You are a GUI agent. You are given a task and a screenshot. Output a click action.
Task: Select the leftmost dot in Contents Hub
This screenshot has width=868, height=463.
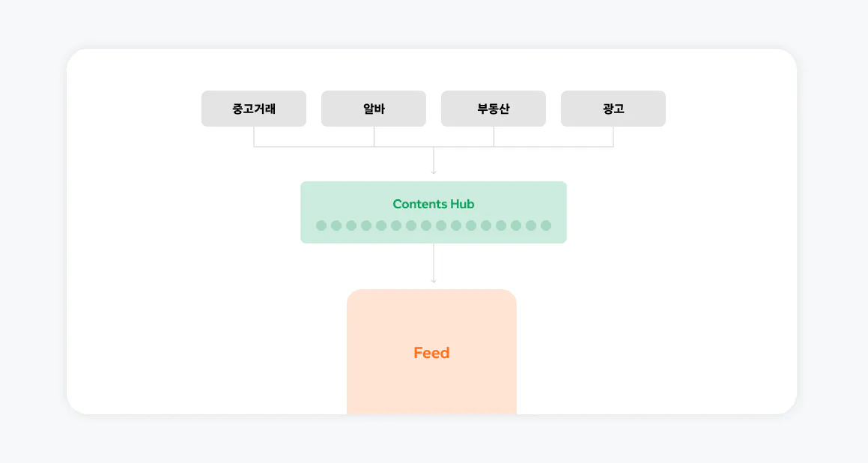coord(321,226)
